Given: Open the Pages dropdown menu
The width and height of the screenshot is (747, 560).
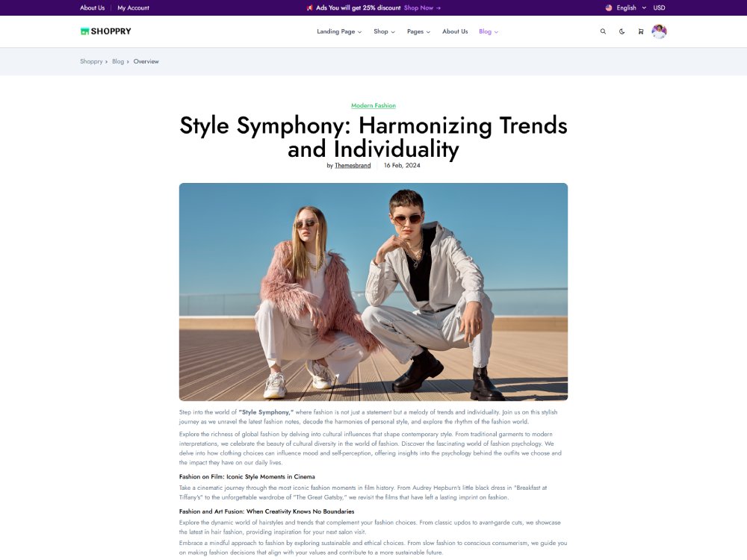Looking at the screenshot, I should [418, 31].
